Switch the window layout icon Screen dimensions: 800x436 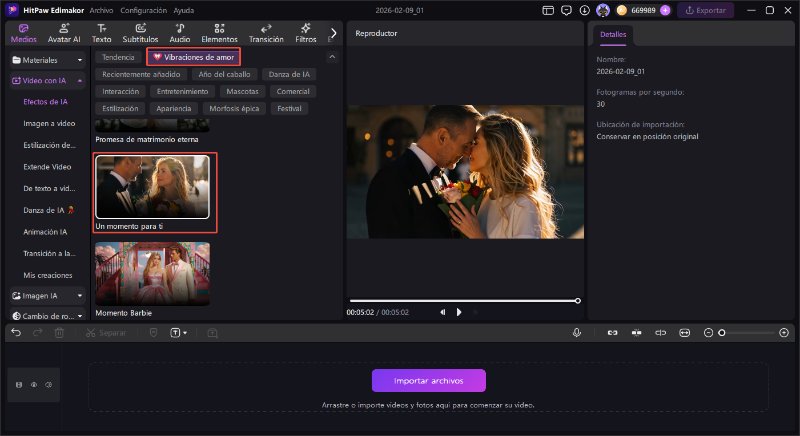pyautogui.click(x=548, y=10)
